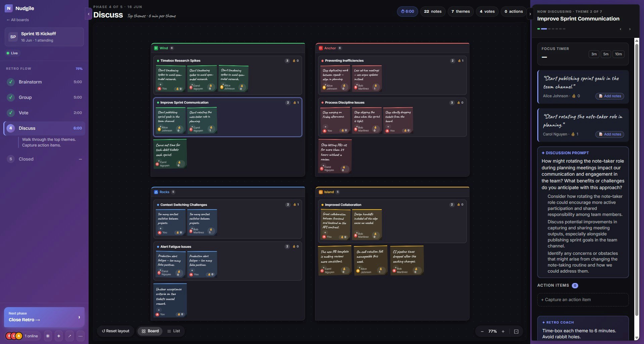Image resolution: width=644 pixels, height=344 pixels.
Task: Select the Improve Sprint Communication theme group
Action: 228,117
